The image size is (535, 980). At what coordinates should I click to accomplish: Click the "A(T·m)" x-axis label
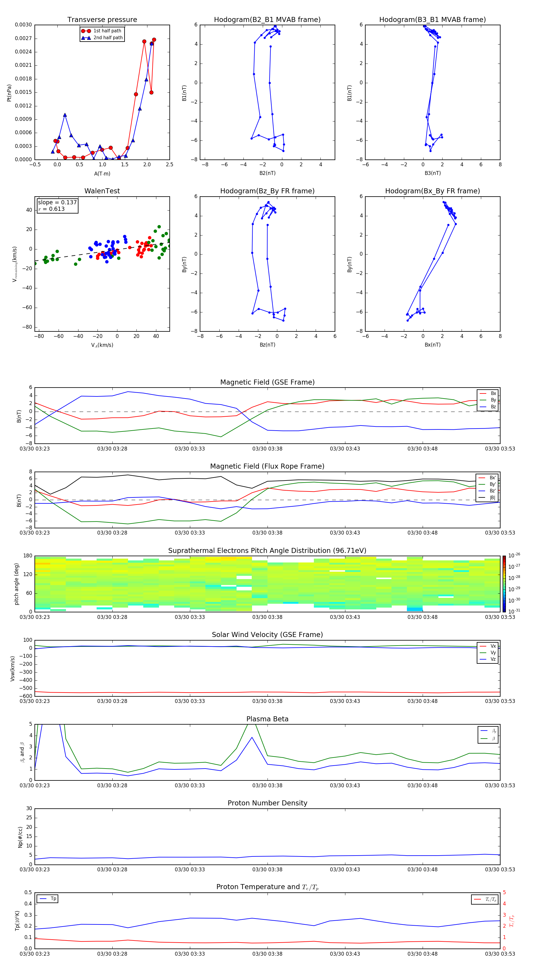click(102, 173)
